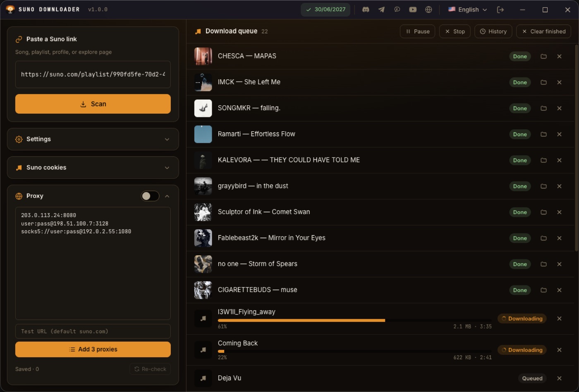Focus the Suno link input field

click(93, 74)
